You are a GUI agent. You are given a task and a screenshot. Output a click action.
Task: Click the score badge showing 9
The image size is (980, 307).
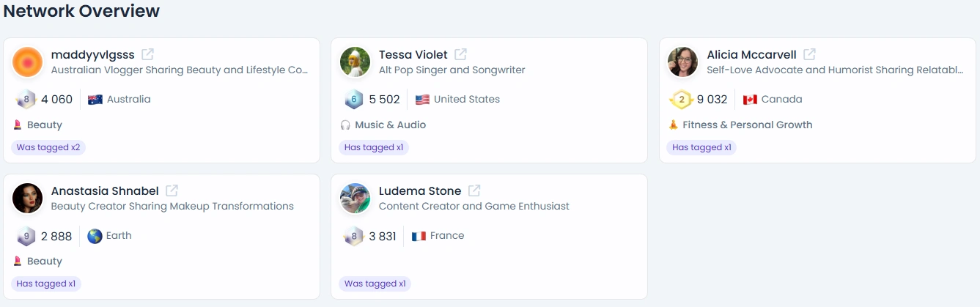click(26, 236)
